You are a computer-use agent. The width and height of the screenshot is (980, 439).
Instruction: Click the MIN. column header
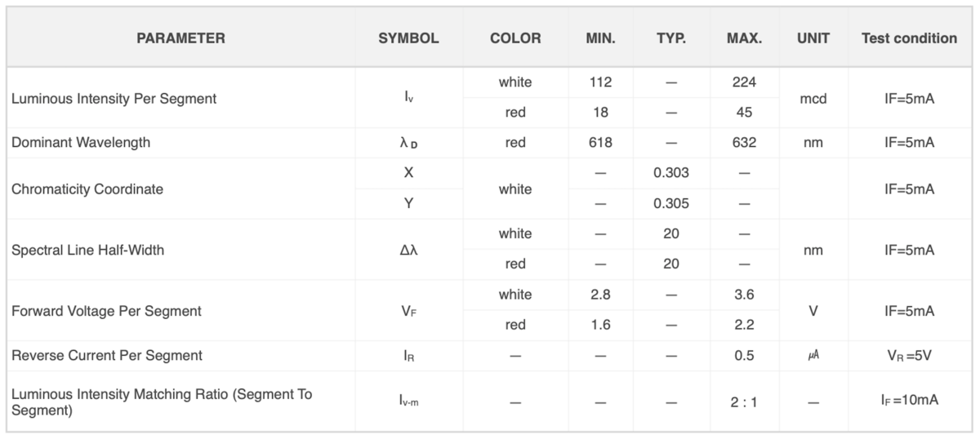pos(600,38)
